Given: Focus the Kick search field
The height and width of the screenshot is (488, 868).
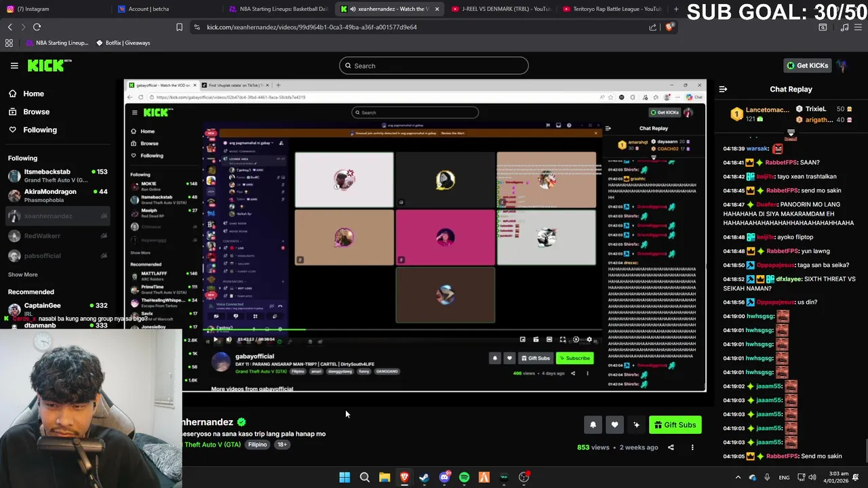Looking at the screenshot, I should (434, 66).
